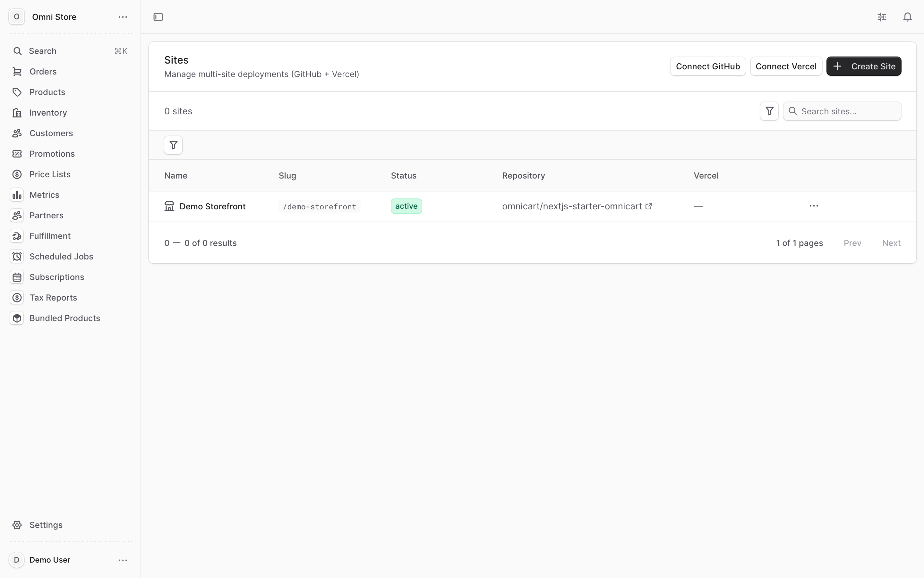The width and height of the screenshot is (924, 578).
Task: Sort by the Name column header
Action: (x=175, y=175)
